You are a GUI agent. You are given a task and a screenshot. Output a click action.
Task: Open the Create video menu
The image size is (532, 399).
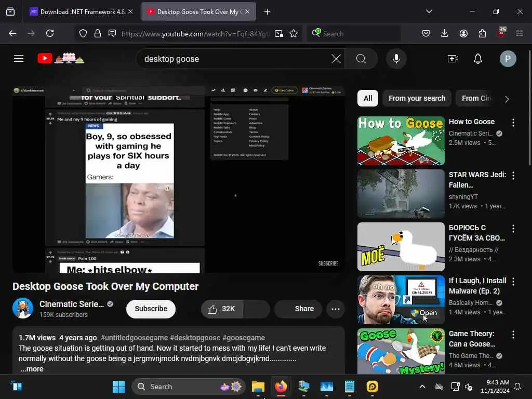[453, 59]
